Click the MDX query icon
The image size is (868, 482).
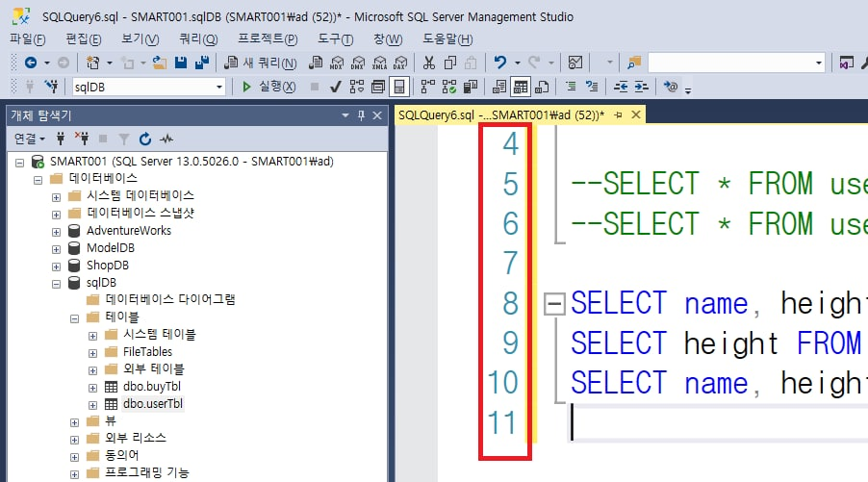pos(337,63)
